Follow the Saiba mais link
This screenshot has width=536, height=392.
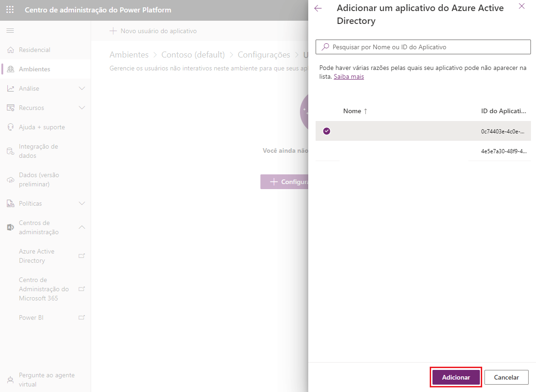(x=349, y=76)
